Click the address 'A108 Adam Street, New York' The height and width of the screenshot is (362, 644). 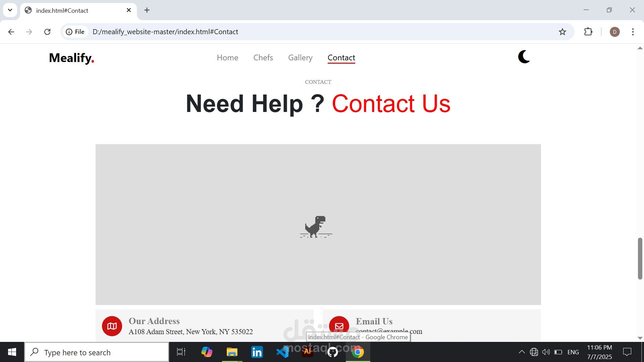[x=191, y=332]
